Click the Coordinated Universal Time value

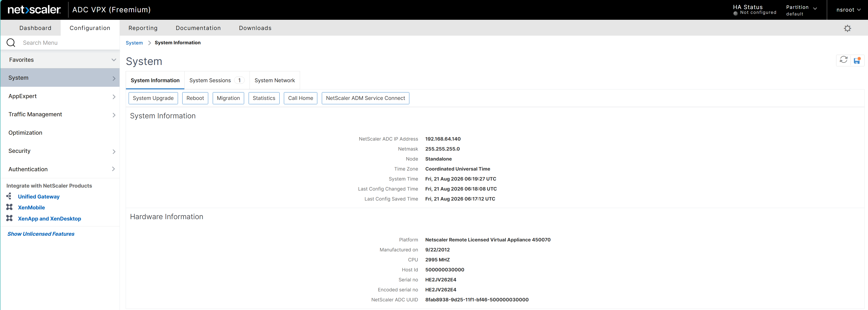458,169
